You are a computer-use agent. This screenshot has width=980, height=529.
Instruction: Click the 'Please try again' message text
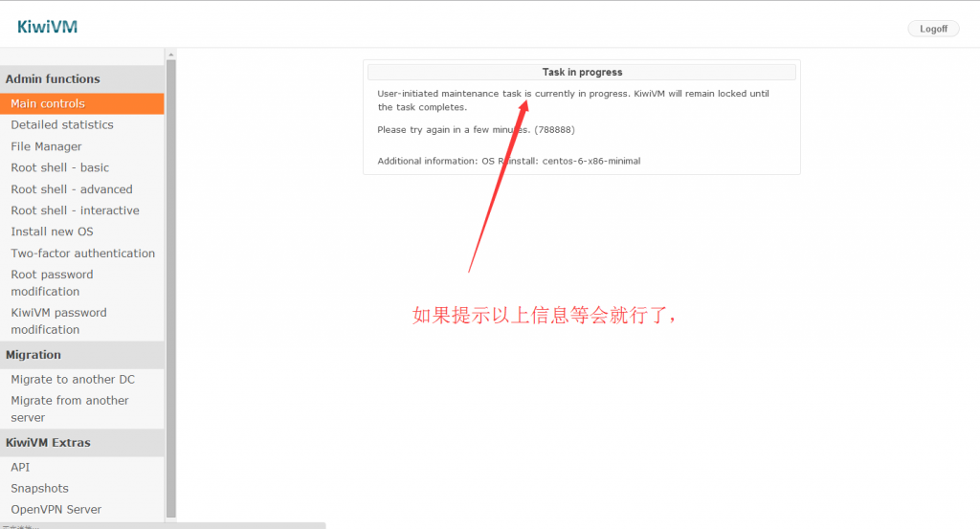point(476,130)
